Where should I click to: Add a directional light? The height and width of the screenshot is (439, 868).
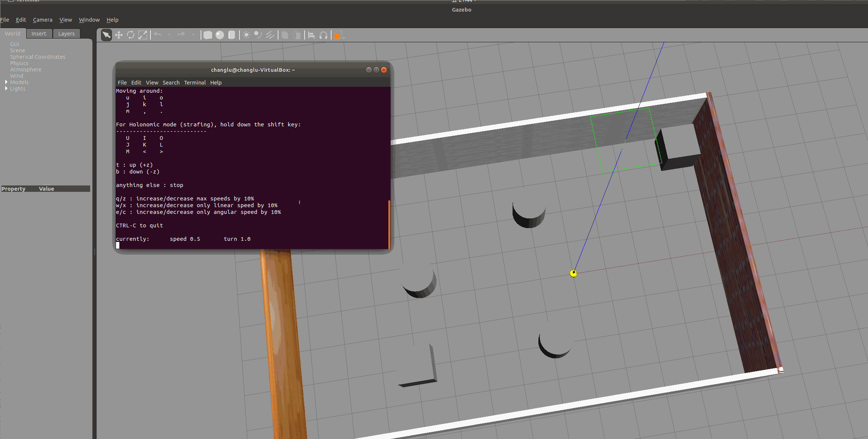(270, 35)
